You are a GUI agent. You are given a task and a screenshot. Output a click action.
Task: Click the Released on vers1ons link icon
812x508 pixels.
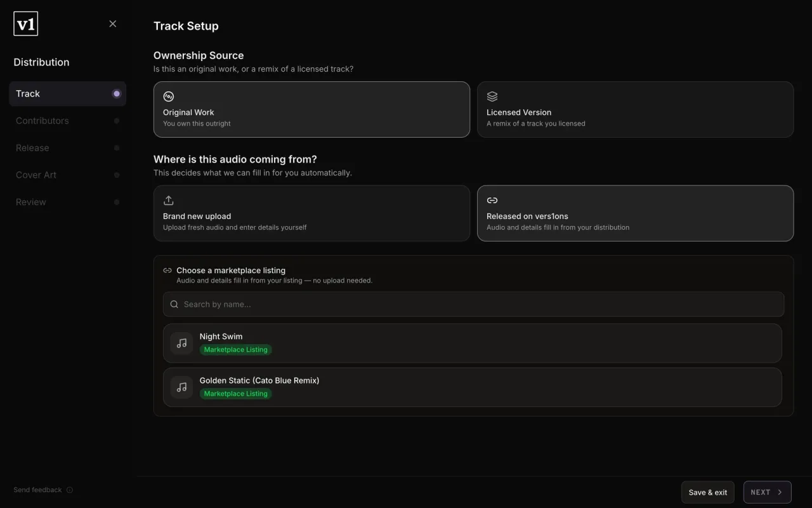492,201
